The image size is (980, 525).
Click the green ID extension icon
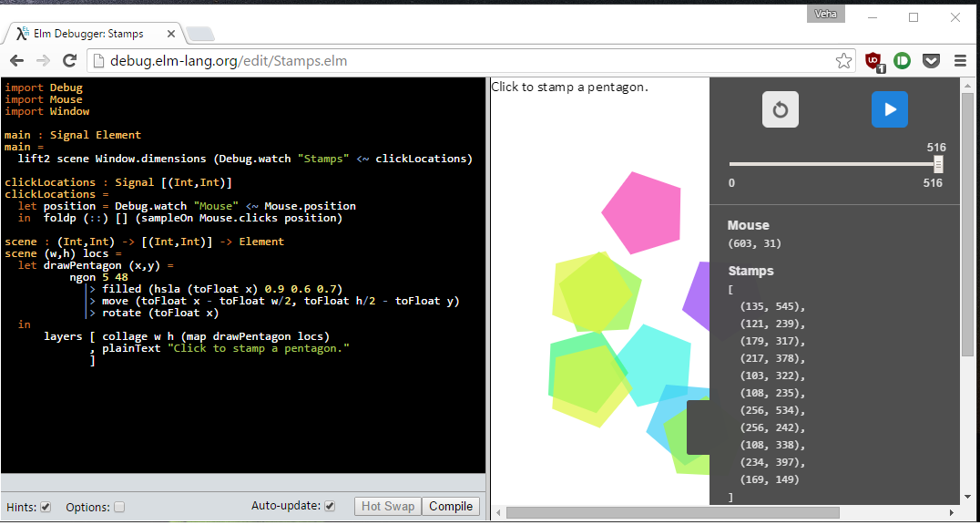(x=902, y=61)
